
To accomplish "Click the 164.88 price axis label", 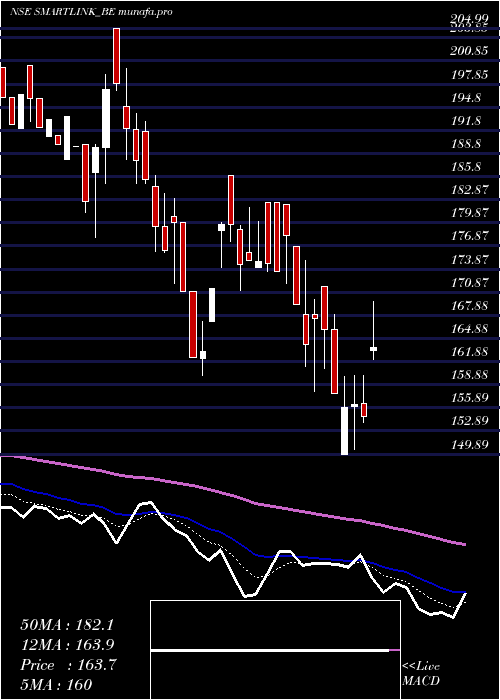I will 469,329.
